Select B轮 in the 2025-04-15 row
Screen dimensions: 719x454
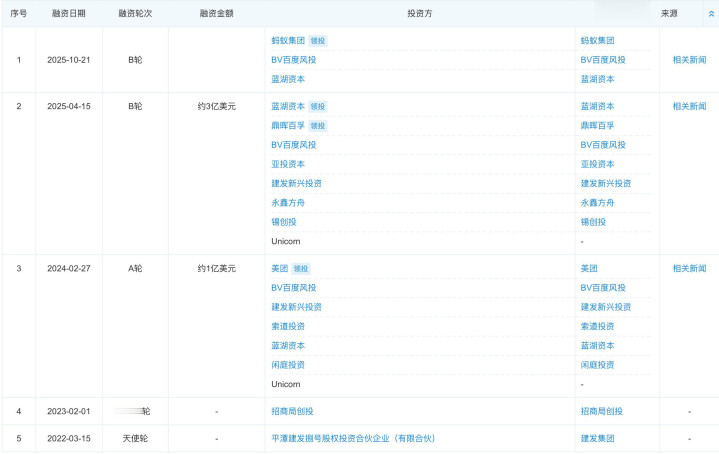click(x=135, y=106)
